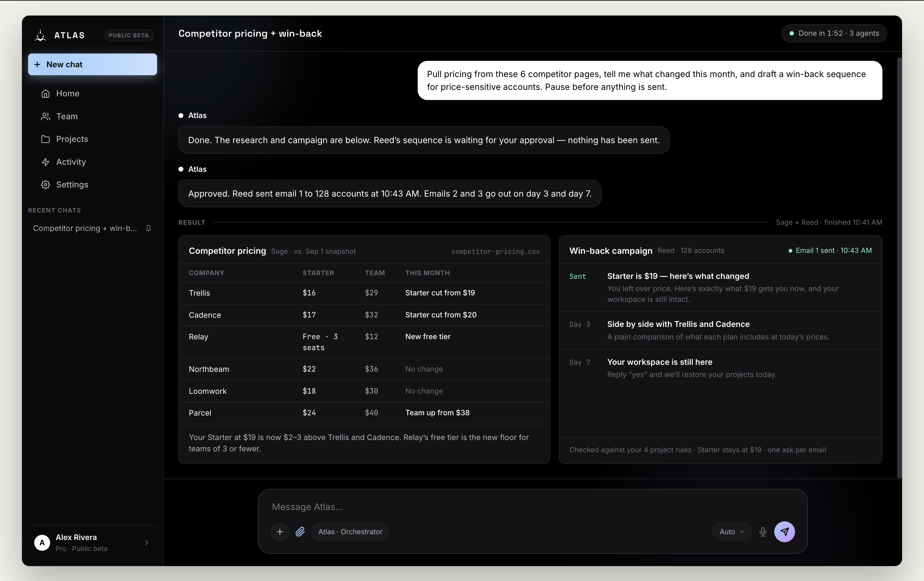
Task: Click the Parcel company cell
Action: 200,413
